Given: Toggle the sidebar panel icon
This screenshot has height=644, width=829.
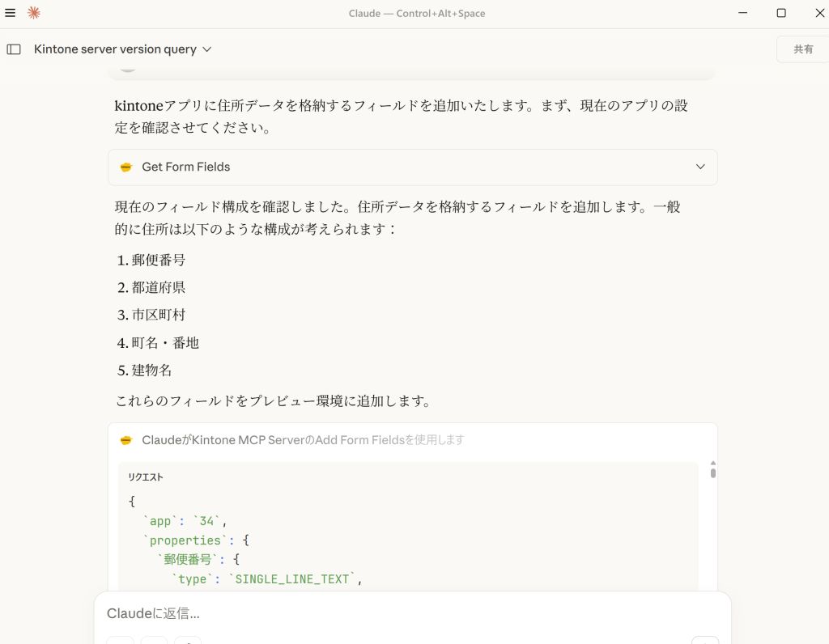Looking at the screenshot, I should 14,49.
